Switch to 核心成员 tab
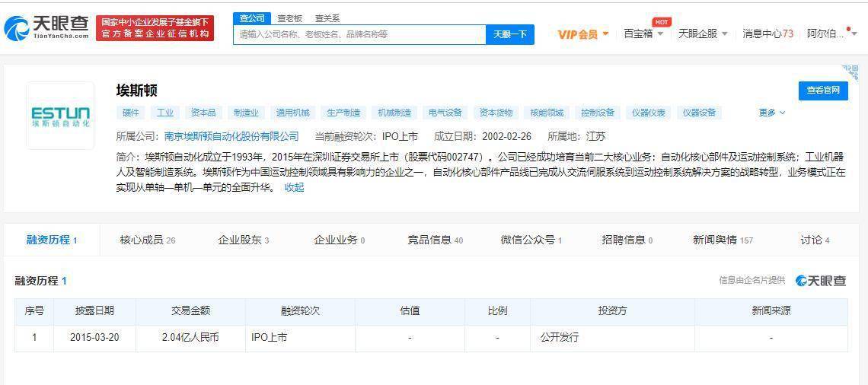The image size is (868, 385). pyautogui.click(x=147, y=240)
